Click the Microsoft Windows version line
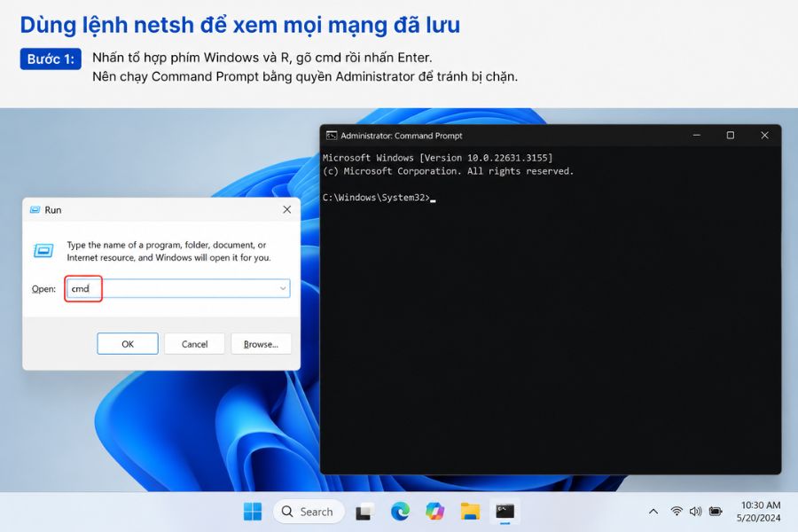Screen dimensions: 798x532 [x=437, y=158]
